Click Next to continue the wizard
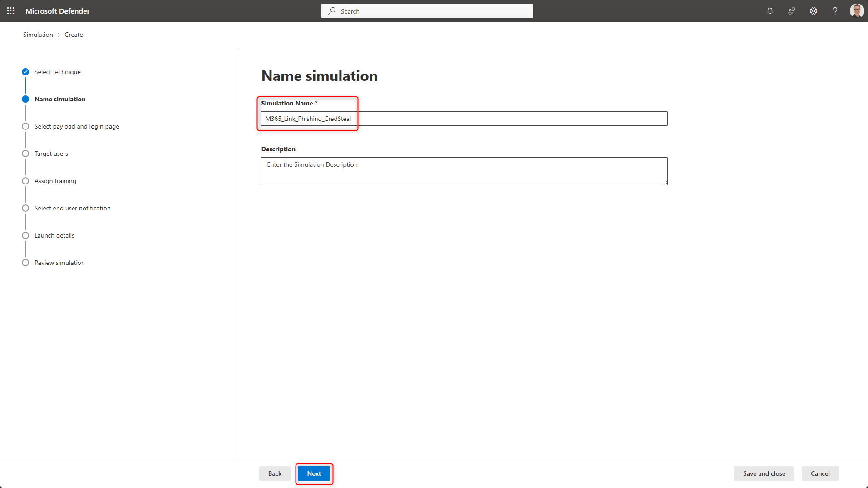Image resolution: width=868 pixels, height=488 pixels. pos(314,473)
